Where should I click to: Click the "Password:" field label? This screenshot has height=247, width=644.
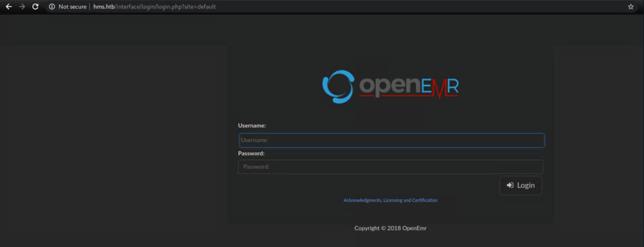coord(251,153)
